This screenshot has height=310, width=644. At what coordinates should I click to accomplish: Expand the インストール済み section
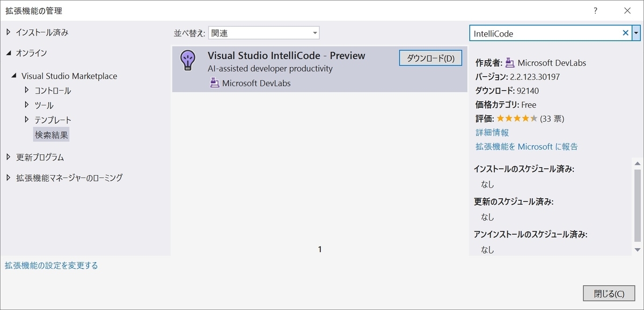(9, 32)
